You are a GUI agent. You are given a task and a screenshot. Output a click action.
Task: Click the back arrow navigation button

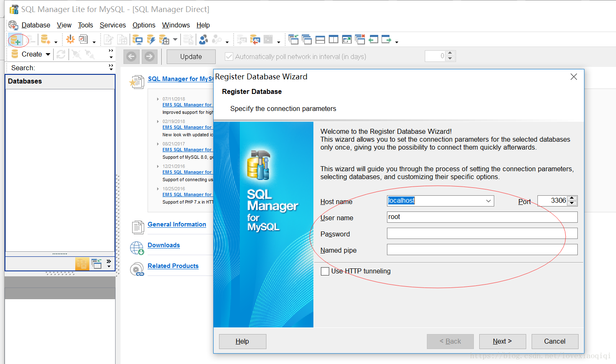(131, 57)
